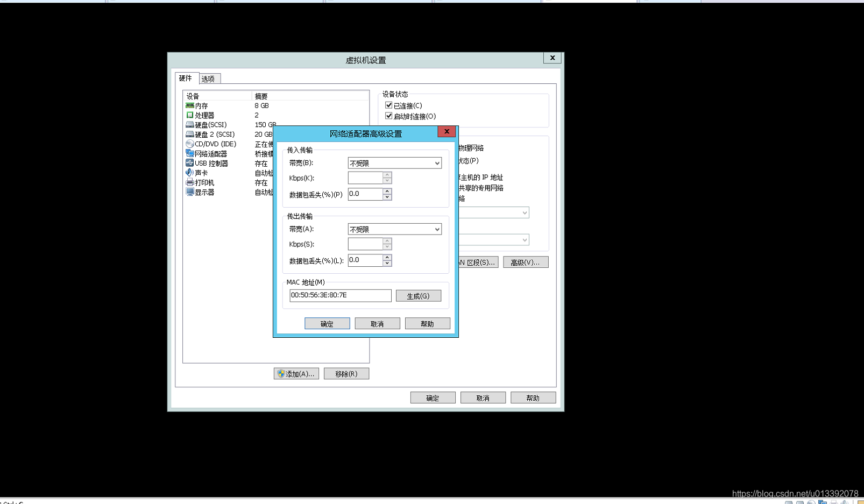Screen dimensions: 864x504
Task: Select the 处理器 processor device icon
Action: coord(189,115)
